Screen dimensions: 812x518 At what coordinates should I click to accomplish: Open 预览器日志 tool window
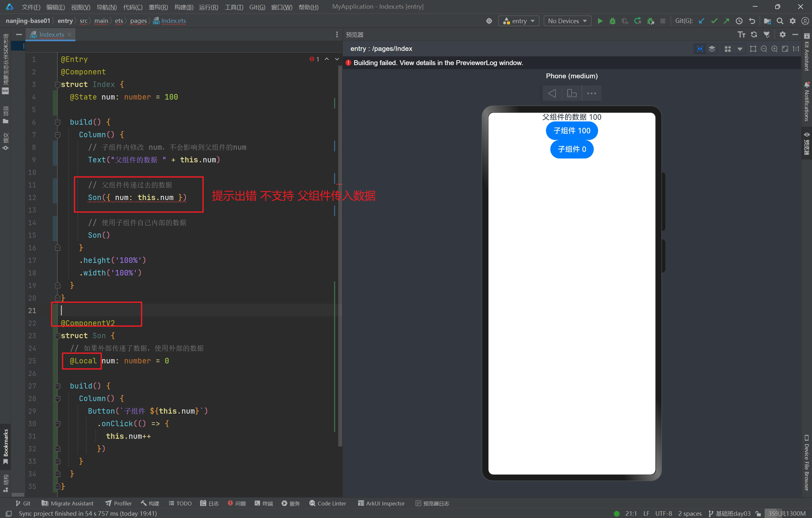(x=432, y=503)
